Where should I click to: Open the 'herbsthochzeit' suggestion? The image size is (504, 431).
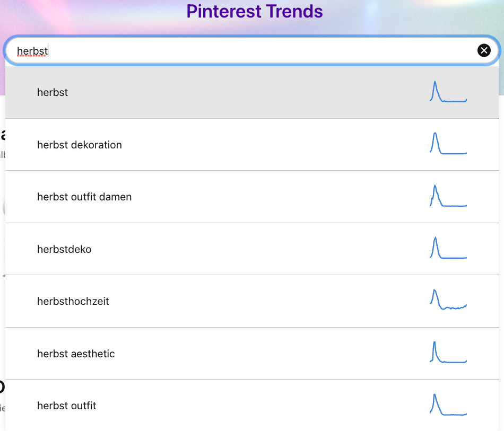251,301
